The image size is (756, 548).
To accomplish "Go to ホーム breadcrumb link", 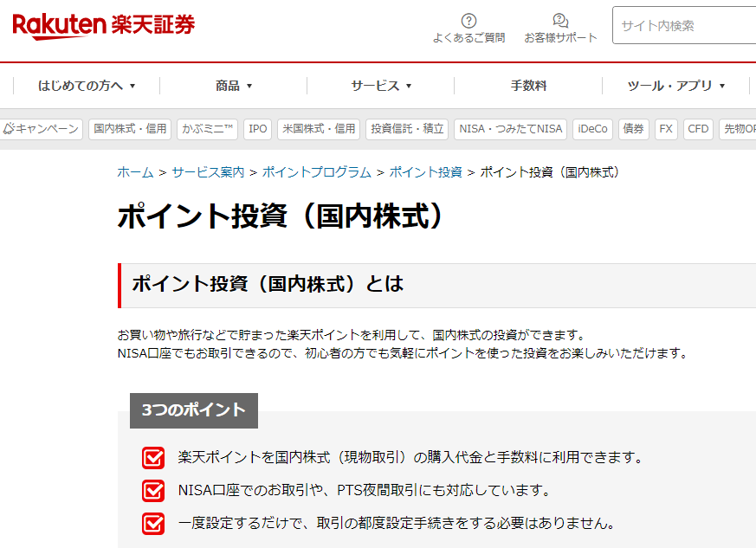I will [135, 172].
